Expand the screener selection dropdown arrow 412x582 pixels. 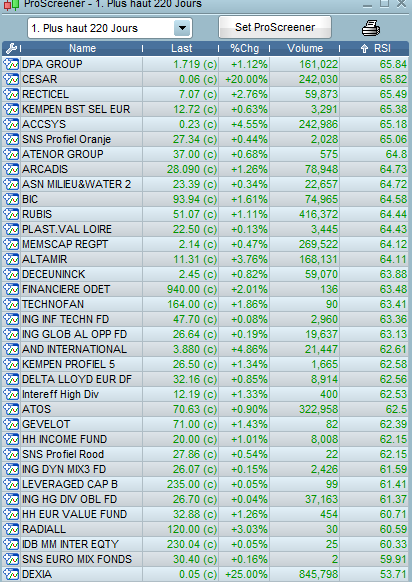[182, 28]
